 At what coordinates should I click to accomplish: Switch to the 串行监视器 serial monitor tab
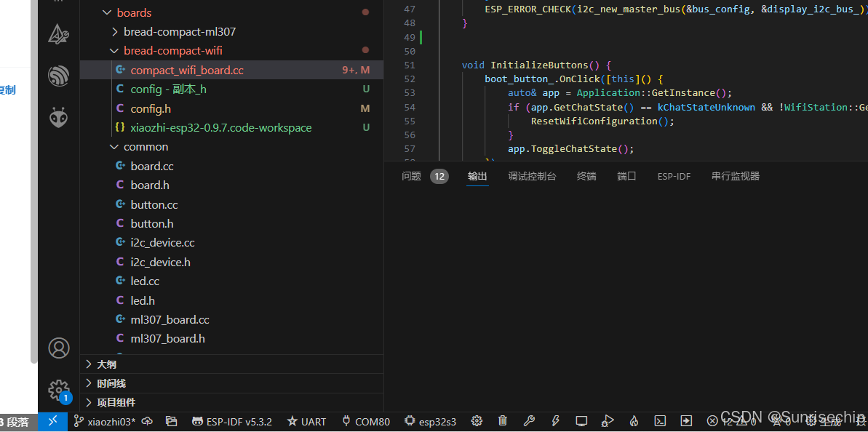click(x=735, y=177)
